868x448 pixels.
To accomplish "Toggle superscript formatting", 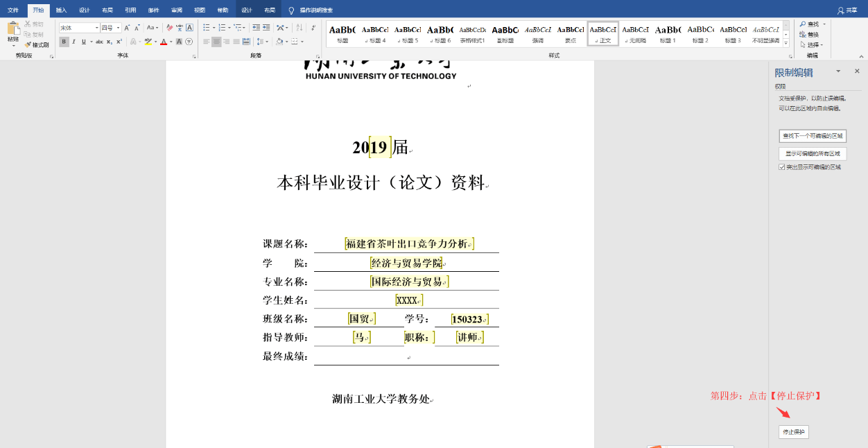I will point(119,42).
